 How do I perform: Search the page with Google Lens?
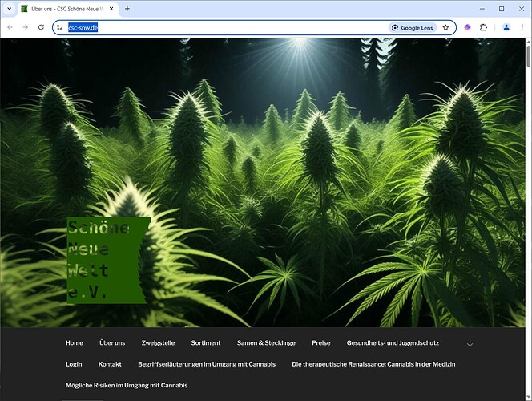pos(413,28)
